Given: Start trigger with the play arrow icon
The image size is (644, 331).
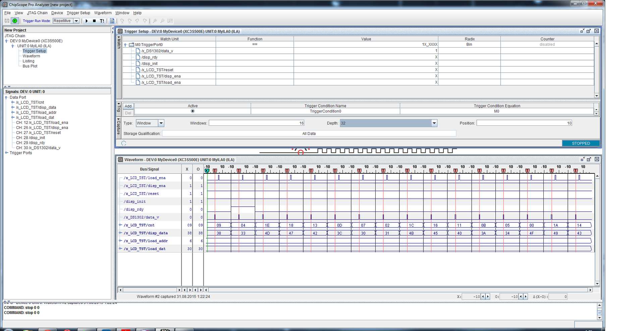Looking at the screenshot, I should [87, 21].
